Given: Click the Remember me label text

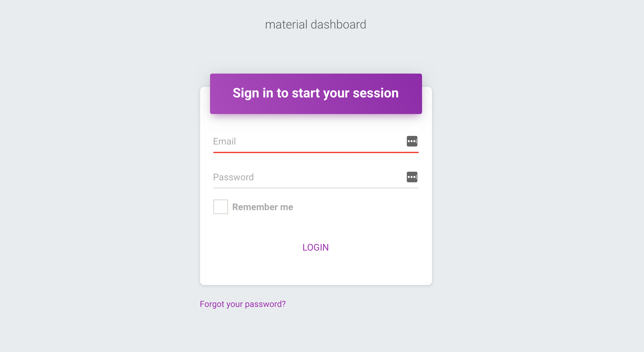Looking at the screenshot, I should click(x=263, y=207).
